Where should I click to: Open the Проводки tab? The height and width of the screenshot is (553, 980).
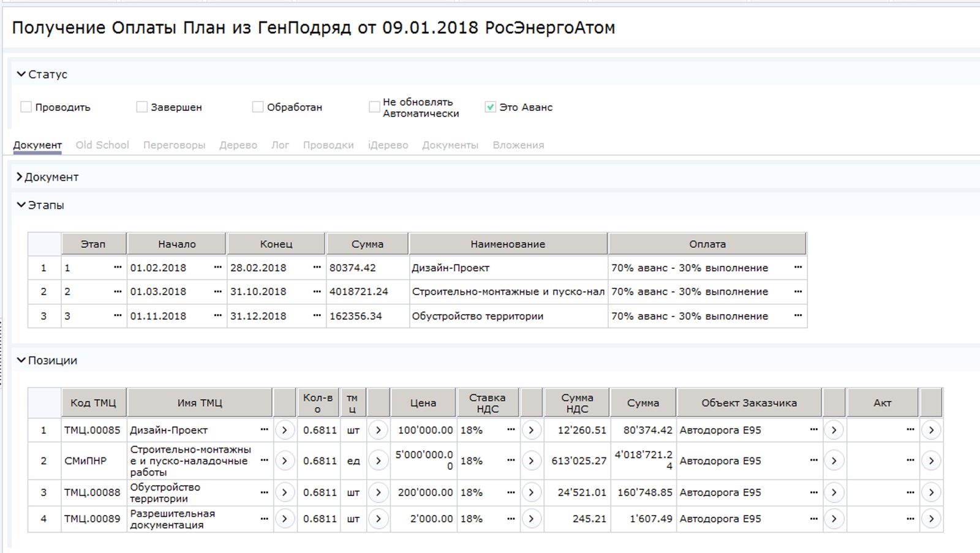coord(328,145)
